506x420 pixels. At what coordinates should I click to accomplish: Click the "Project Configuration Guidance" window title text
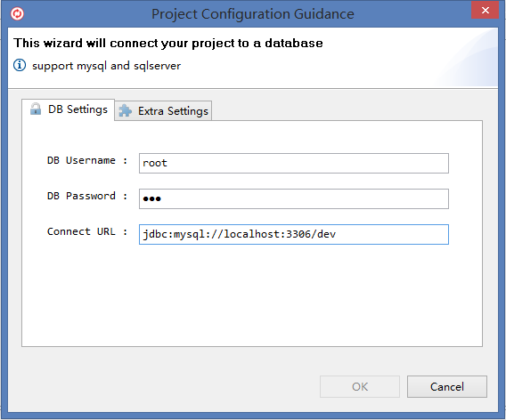click(253, 14)
